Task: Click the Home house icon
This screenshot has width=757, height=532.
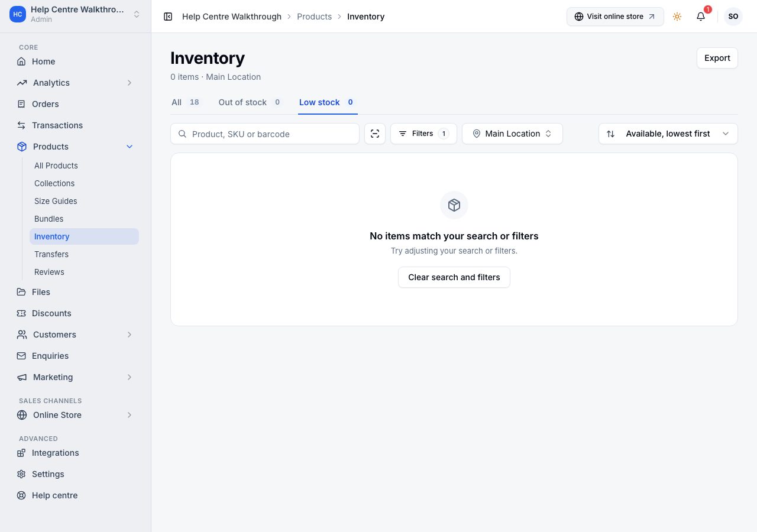Action: [x=21, y=61]
